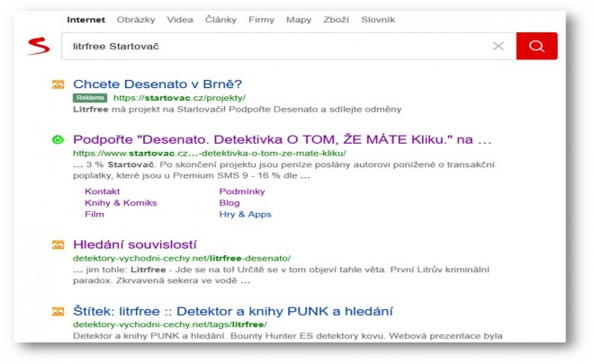Open the Film sitelink
The height and width of the screenshot is (364, 594).
pyautogui.click(x=94, y=214)
